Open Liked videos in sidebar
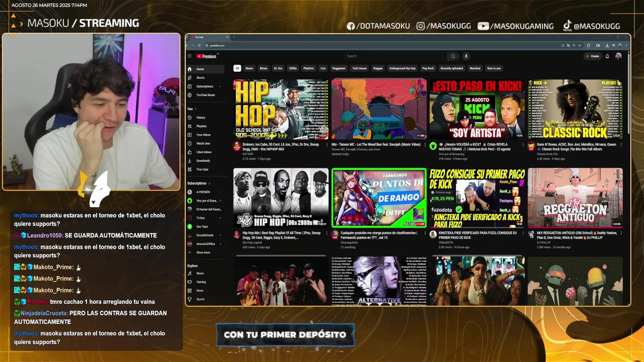This screenshot has height=362, width=644. (205, 152)
